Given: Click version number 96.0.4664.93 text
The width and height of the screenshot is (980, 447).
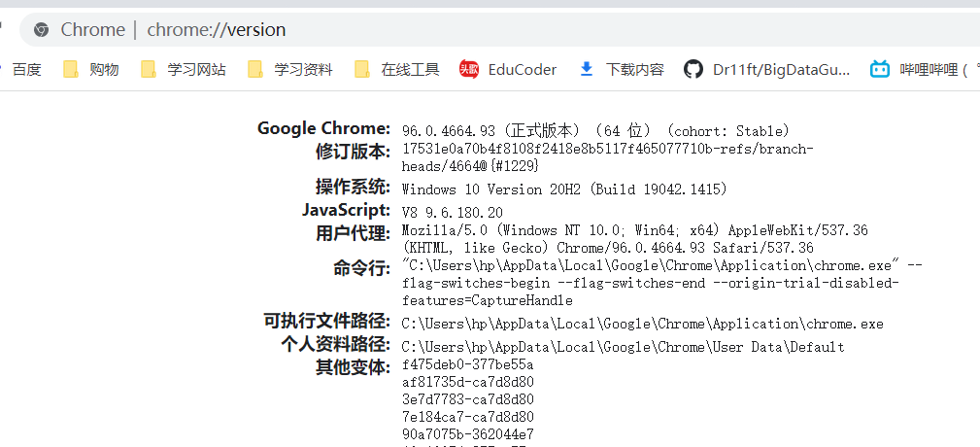Looking at the screenshot, I should (448, 131).
